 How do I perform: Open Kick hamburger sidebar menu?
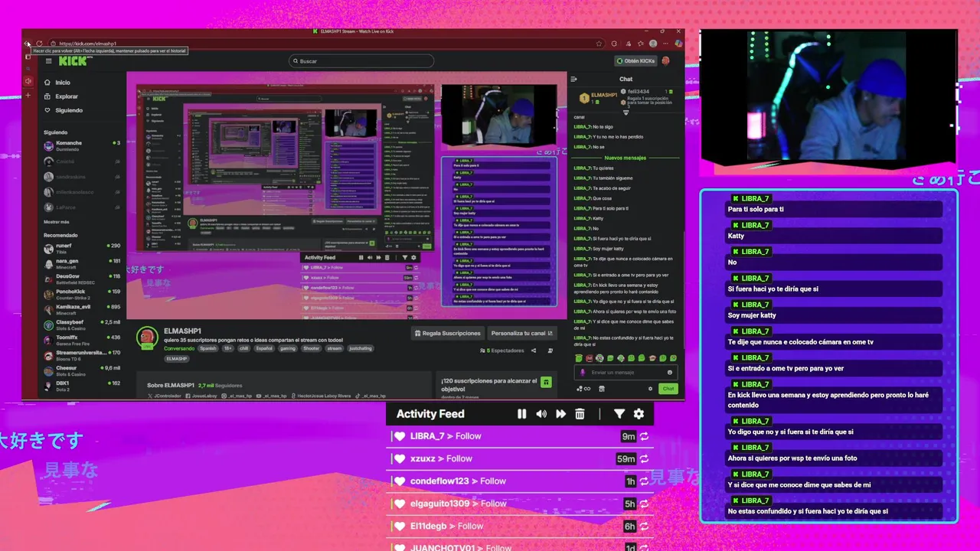point(48,61)
